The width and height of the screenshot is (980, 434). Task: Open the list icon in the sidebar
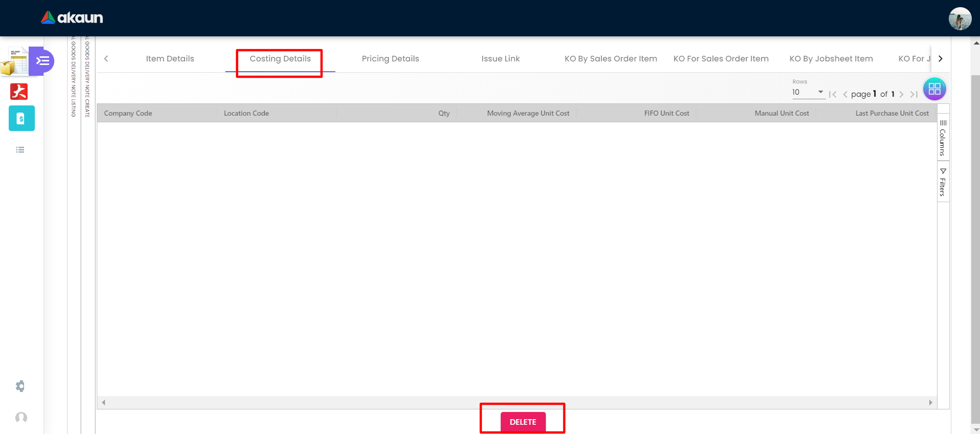click(x=20, y=150)
